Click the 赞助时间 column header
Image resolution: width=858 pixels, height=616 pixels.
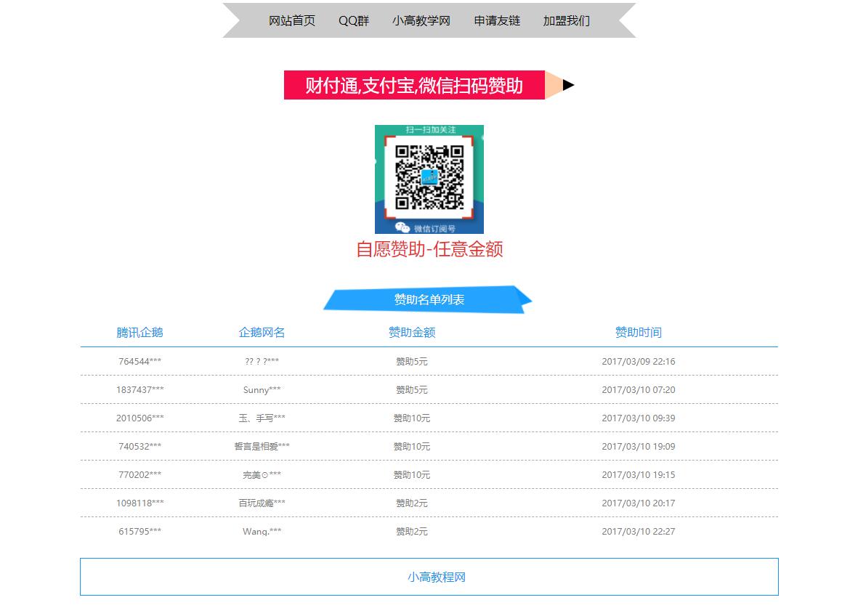pos(638,333)
